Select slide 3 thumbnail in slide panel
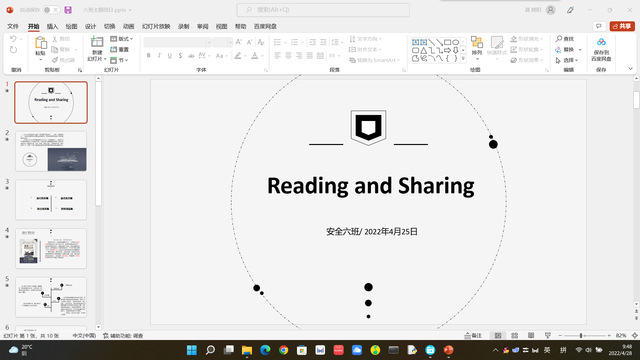 point(51,200)
